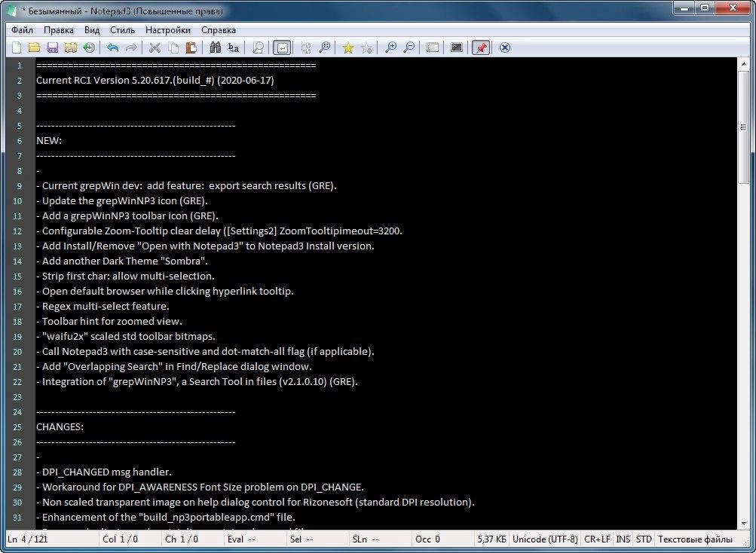The image size is (756, 553).
Task: Paste from clipboard icon
Action: pyautogui.click(x=191, y=47)
